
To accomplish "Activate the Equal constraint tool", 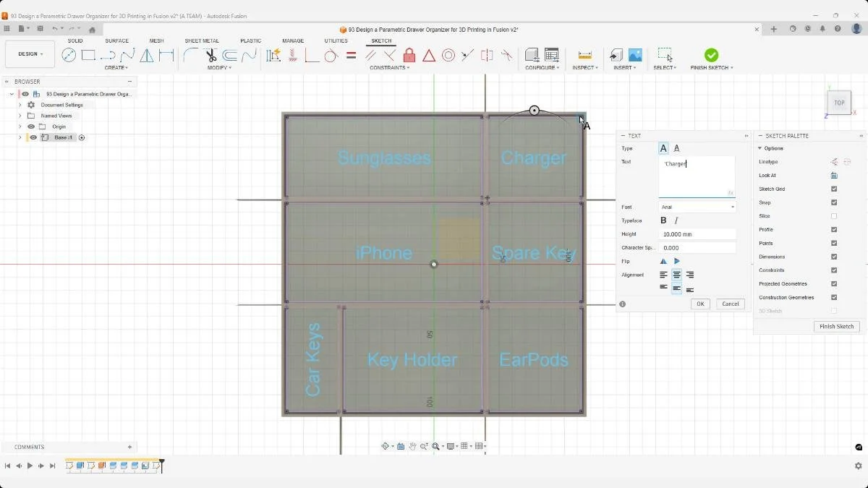I will point(352,55).
